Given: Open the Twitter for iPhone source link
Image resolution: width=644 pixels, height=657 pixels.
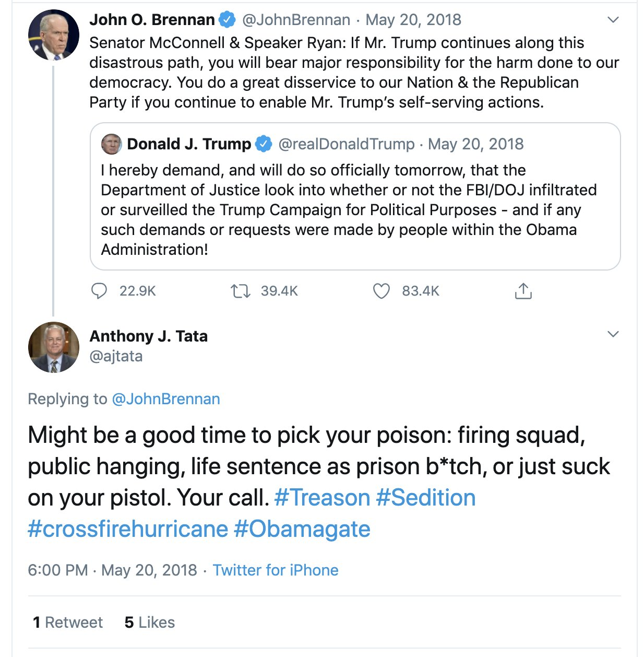Looking at the screenshot, I should tap(276, 570).
